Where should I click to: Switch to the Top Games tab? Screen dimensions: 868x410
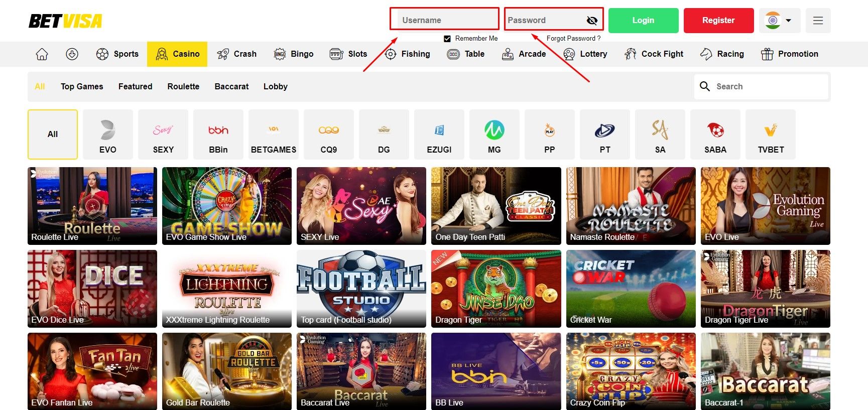click(x=82, y=86)
